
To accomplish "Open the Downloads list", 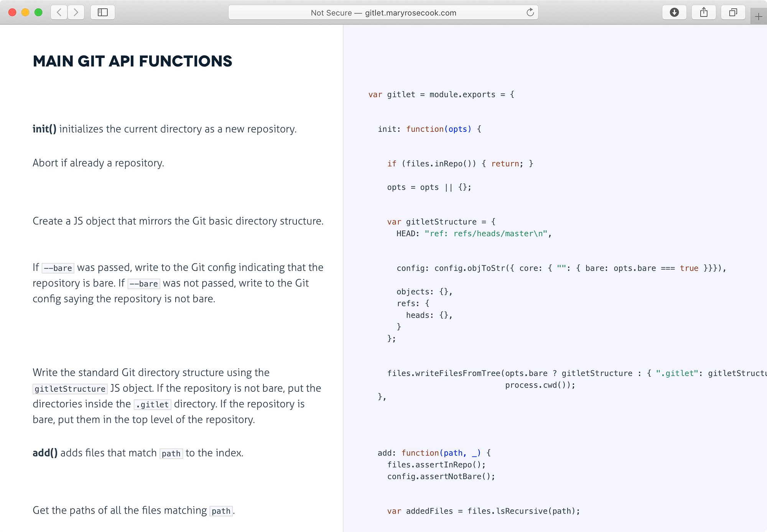I will tap(674, 12).
